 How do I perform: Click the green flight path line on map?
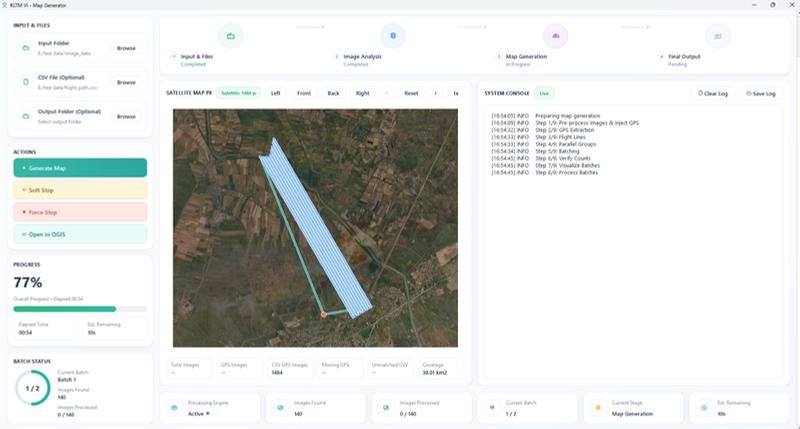tap(295, 240)
